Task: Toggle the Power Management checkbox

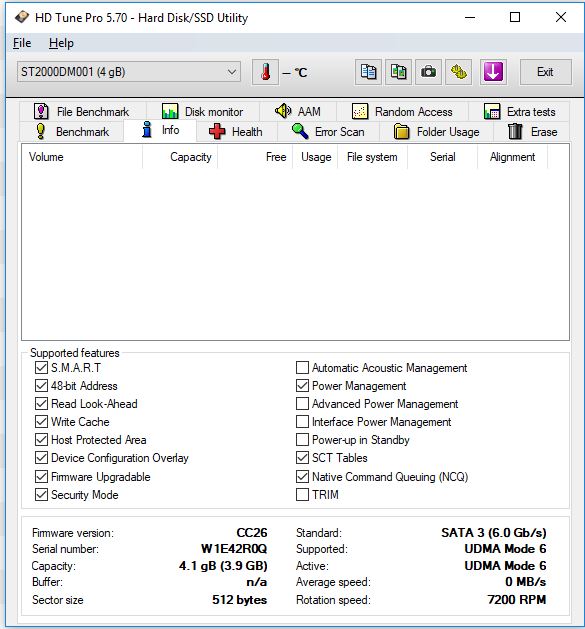Action: 302,386
